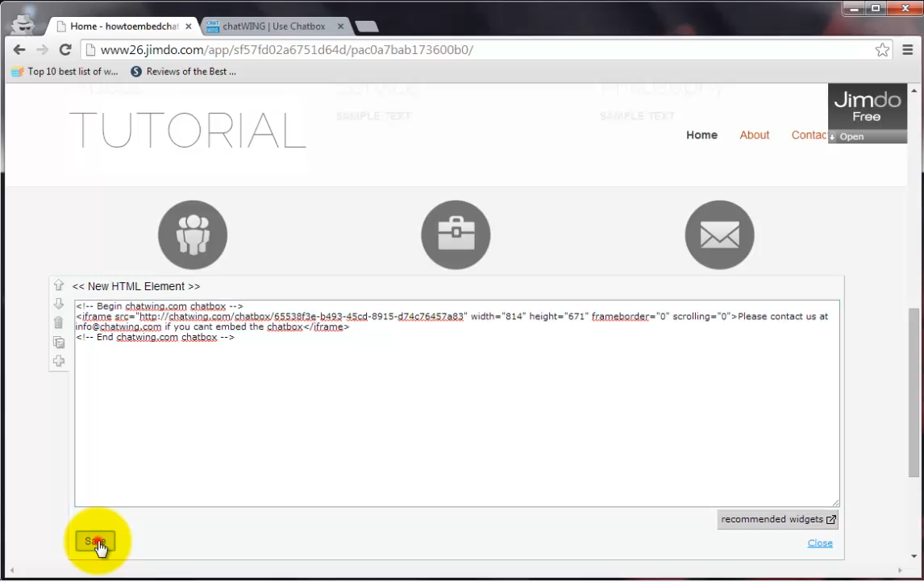Click the Jimdo Free logo

coord(868,106)
